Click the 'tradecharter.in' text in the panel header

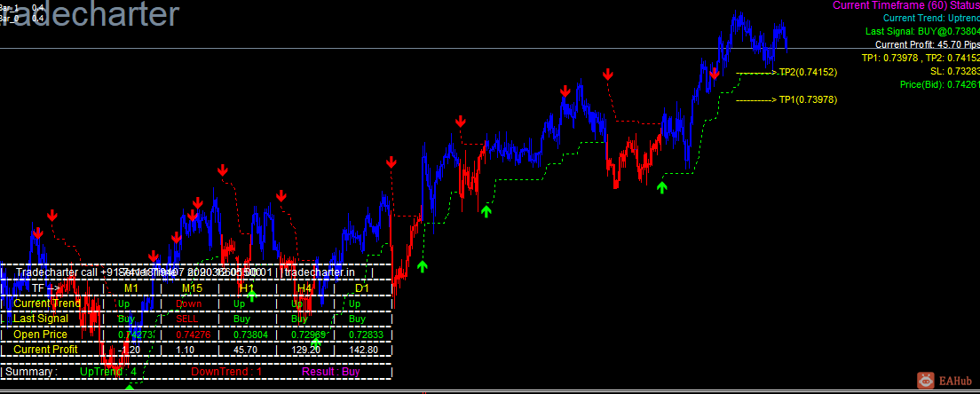pyautogui.click(x=320, y=272)
